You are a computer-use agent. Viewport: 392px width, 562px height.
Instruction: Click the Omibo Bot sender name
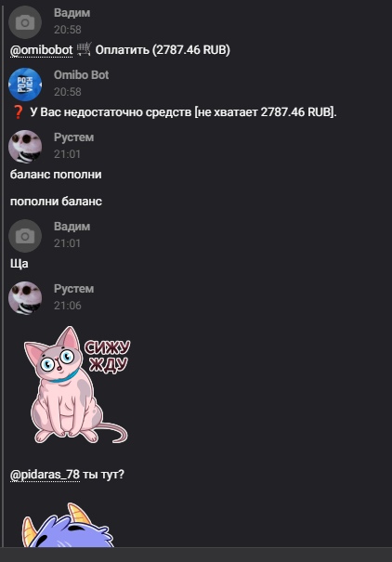tap(82, 75)
